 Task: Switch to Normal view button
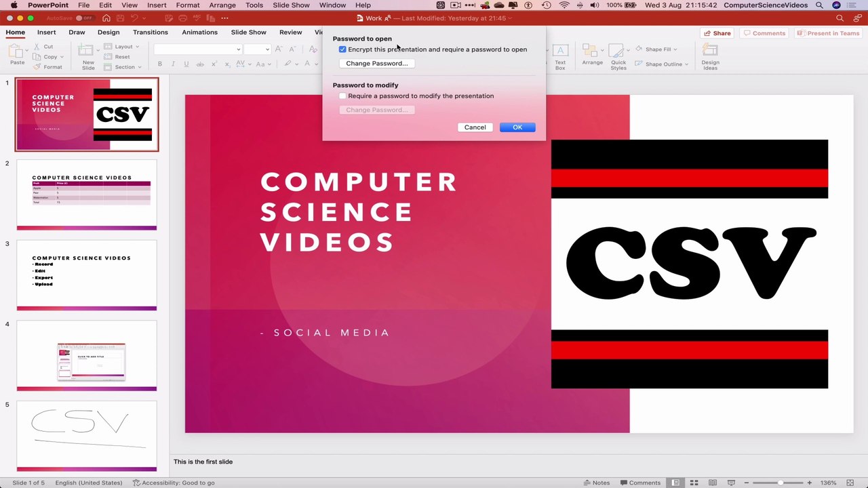click(675, 483)
